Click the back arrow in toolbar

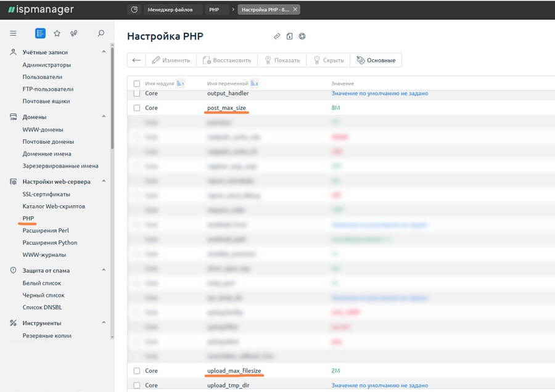(x=136, y=60)
